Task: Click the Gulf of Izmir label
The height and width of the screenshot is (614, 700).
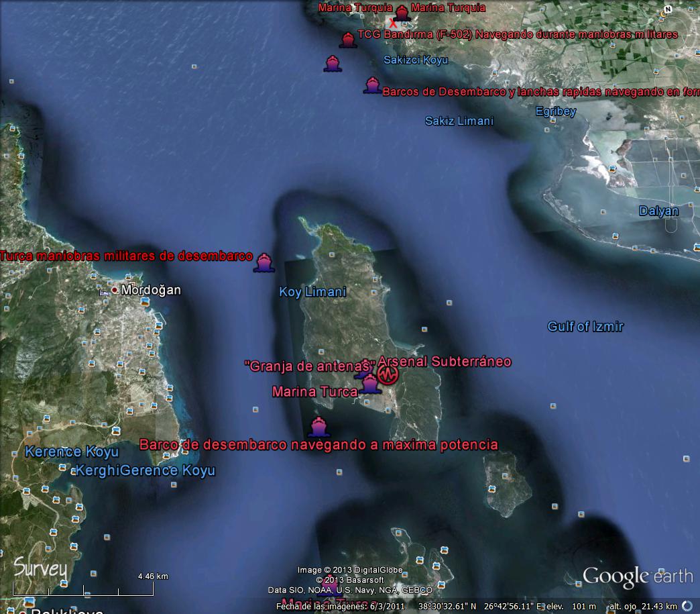Action: [585, 327]
